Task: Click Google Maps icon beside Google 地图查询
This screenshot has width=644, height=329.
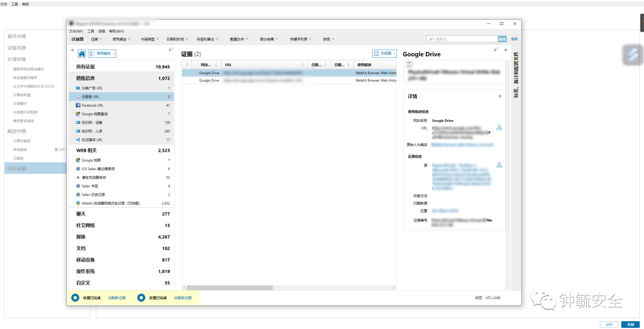Action: (x=78, y=114)
